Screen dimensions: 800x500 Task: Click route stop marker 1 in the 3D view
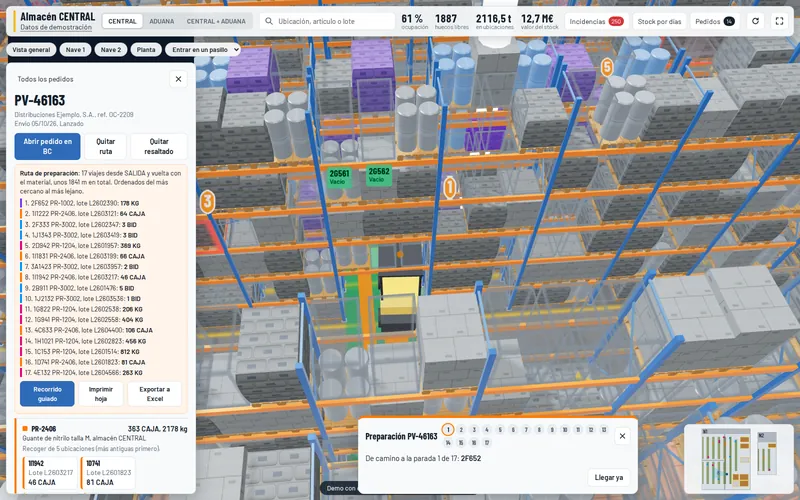click(x=449, y=188)
